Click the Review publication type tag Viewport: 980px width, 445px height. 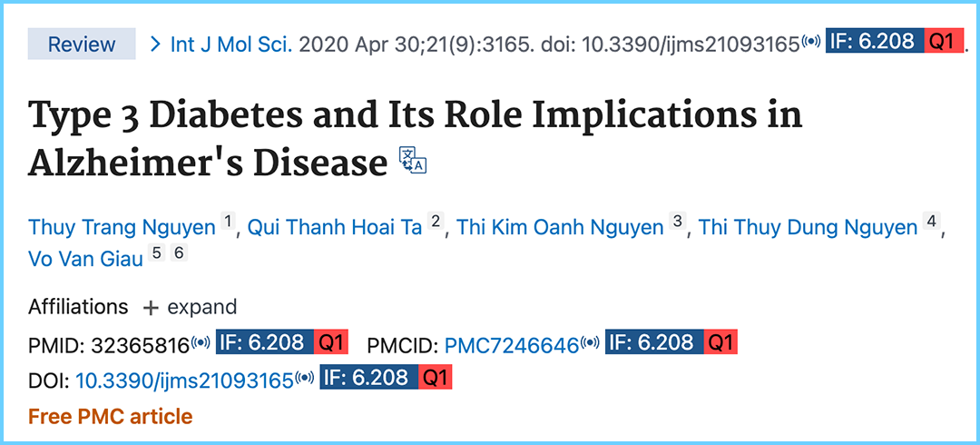tap(82, 44)
